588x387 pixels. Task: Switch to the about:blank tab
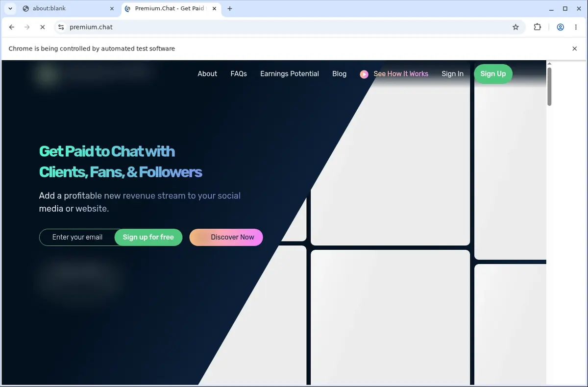[69, 8]
